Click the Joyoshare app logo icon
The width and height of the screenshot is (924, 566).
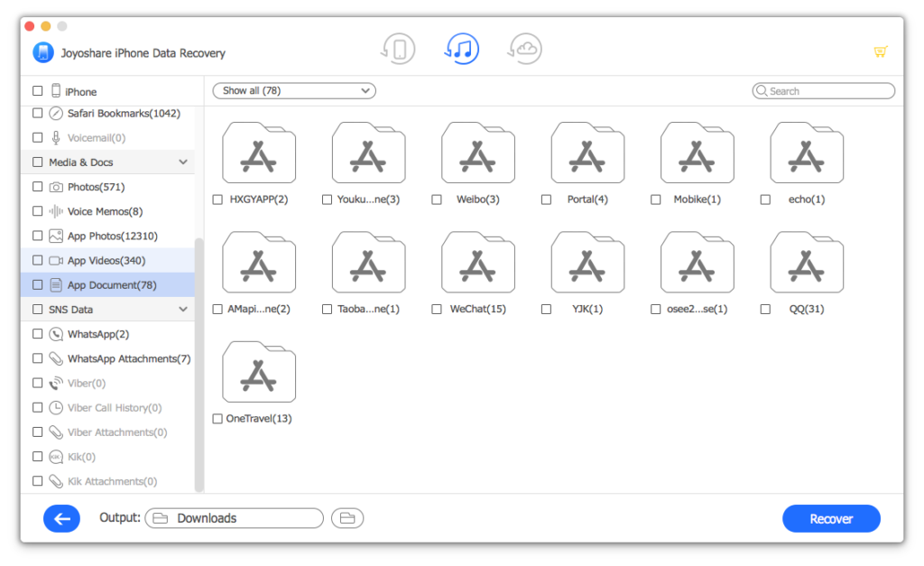click(43, 52)
